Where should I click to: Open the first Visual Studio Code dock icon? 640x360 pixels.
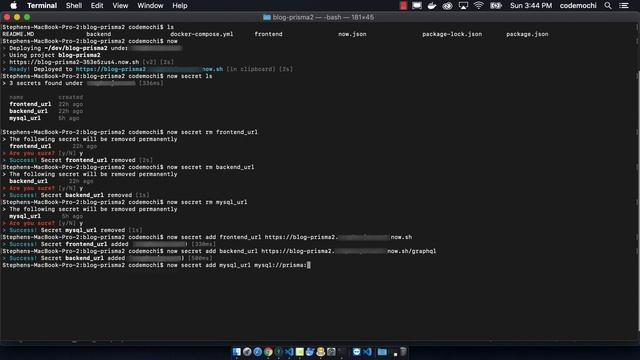[289, 351]
